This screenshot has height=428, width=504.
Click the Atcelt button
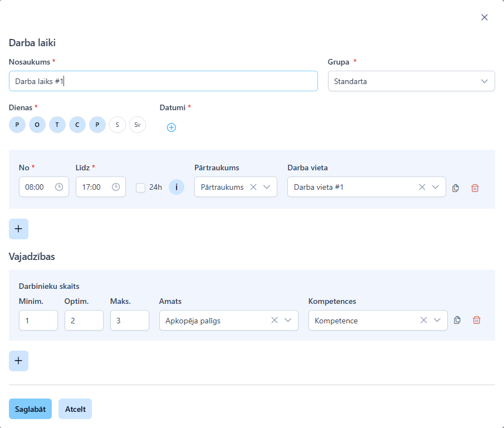[x=75, y=409]
